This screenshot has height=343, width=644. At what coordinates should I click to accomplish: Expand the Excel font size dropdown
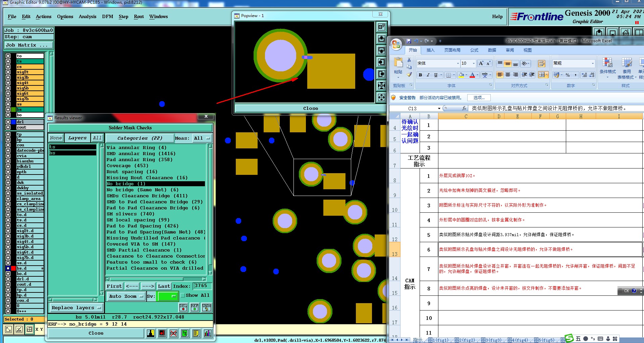pos(474,63)
